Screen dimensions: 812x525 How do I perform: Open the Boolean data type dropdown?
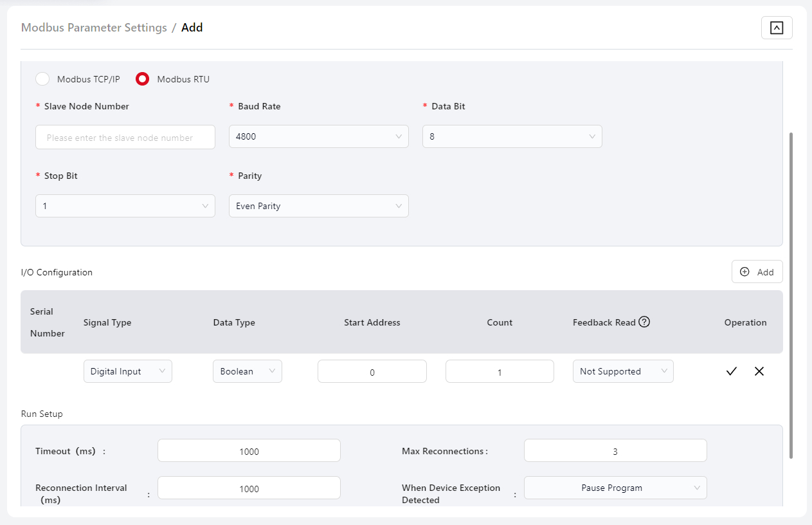(247, 371)
